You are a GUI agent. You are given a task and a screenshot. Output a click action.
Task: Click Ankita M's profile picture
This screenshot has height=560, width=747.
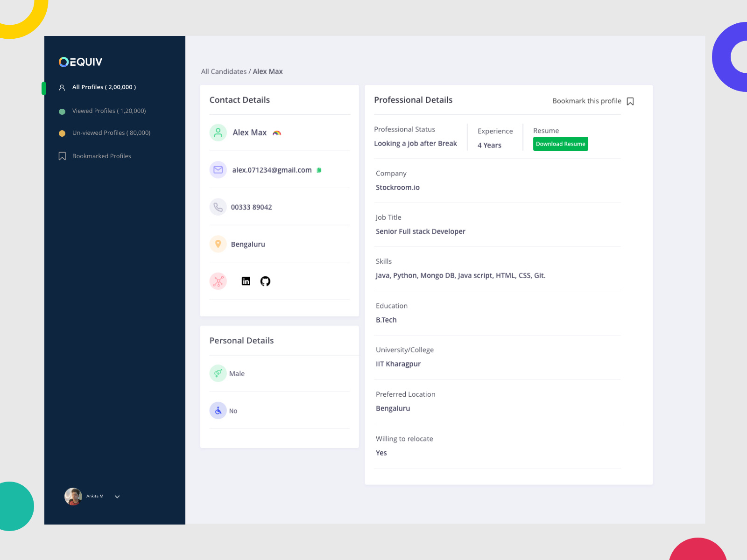(73, 497)
